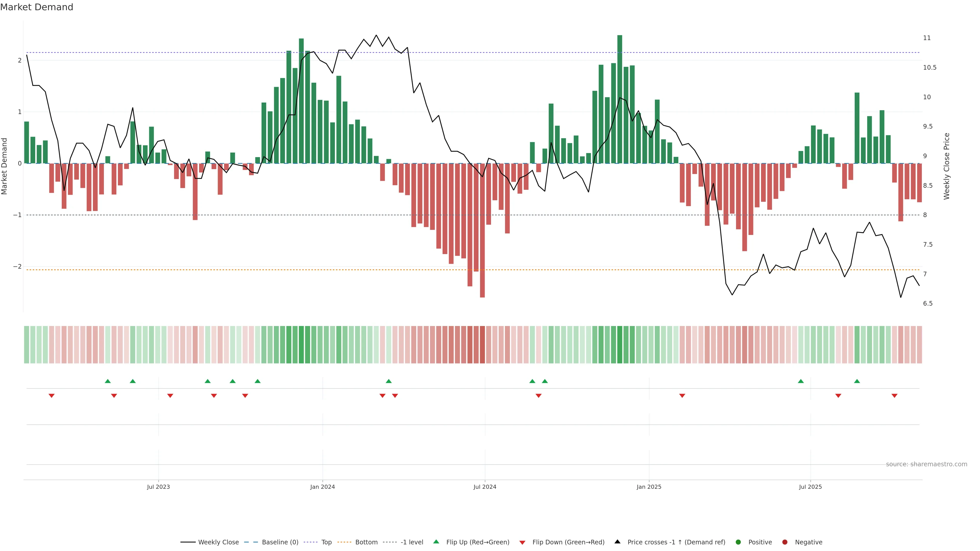Viewport: 980px width, 551px height.
Task: Toggle the Weekly Close series label
Action: pyautogui.click(x=218, y=542)
